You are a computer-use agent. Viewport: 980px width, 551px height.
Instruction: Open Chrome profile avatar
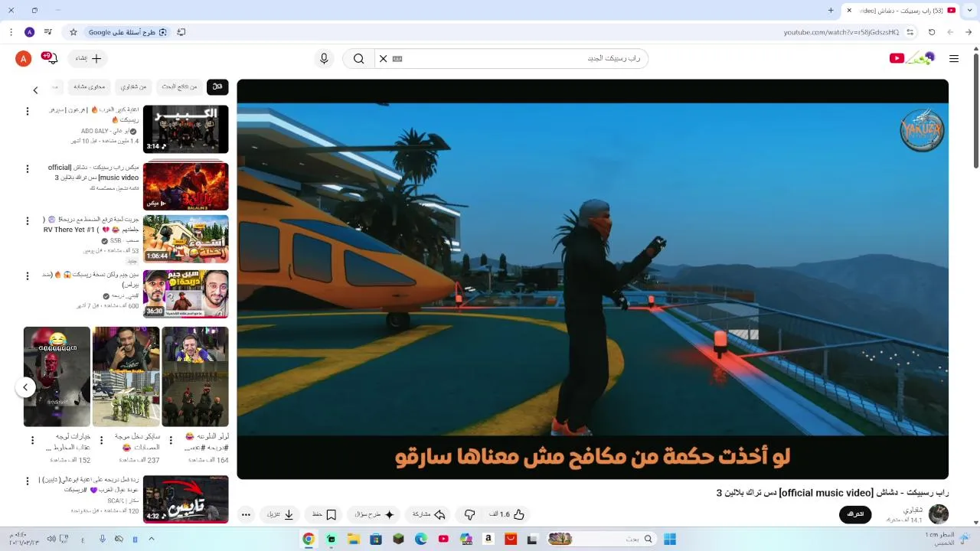pos(29,32)
